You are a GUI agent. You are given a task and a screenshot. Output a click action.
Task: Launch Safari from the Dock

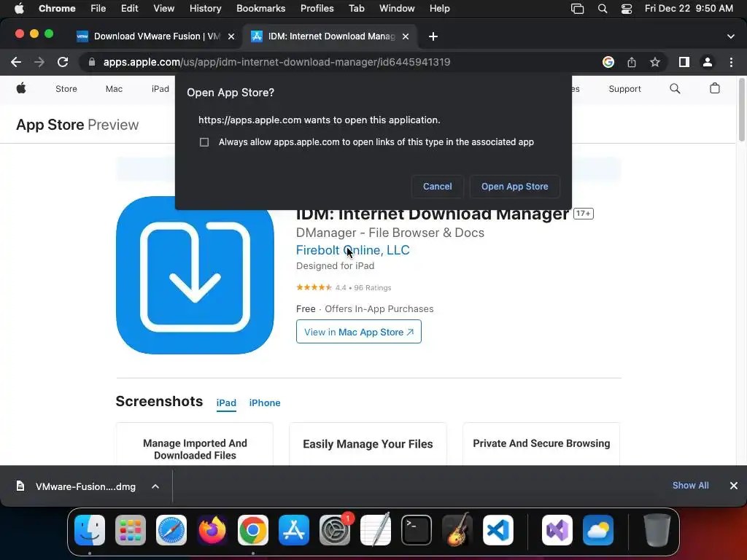[x=171, y=530]
